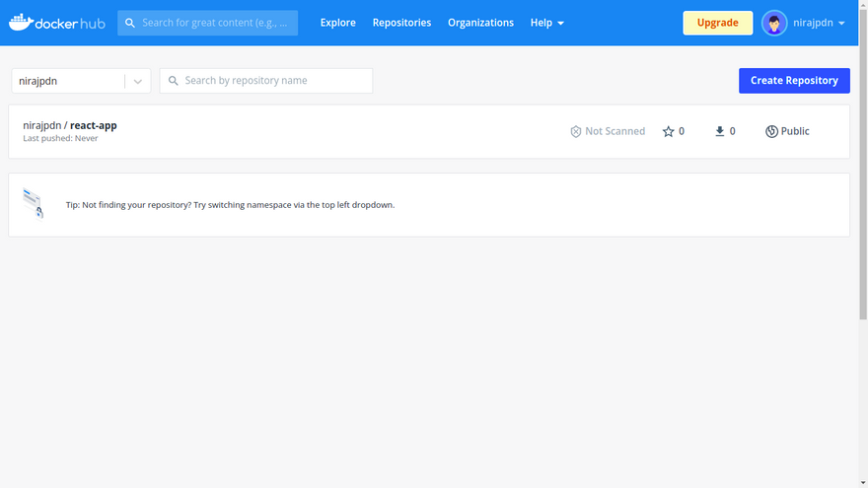Click the Public visibility globe icon

click(x=771, y=131)
